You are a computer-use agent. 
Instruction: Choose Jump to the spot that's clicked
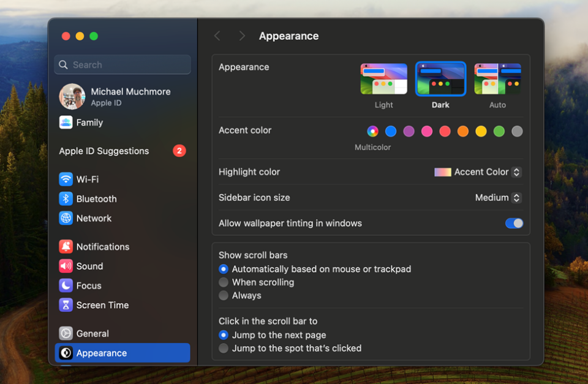(x=224, y=348)
